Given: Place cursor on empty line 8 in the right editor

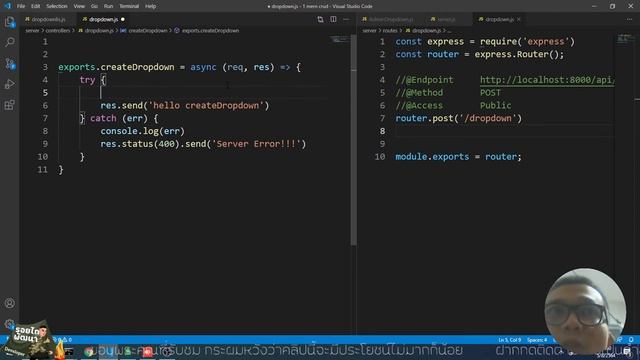Looking at the screenshot, I should click(504, 131).
